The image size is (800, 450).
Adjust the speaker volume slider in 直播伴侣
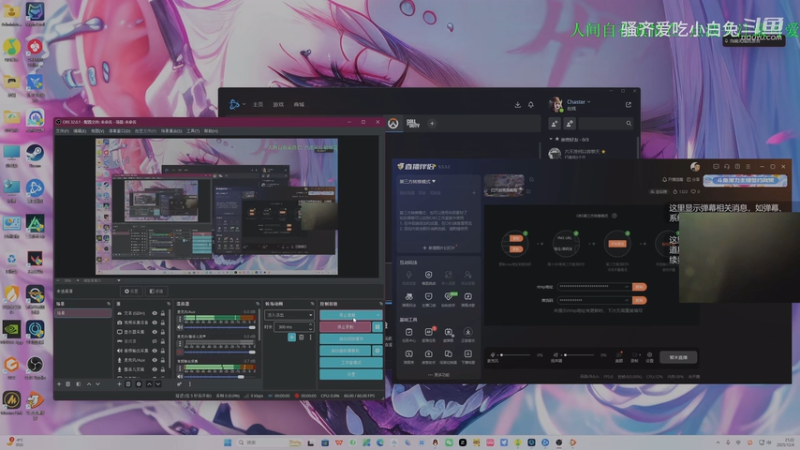coord(580,355)
